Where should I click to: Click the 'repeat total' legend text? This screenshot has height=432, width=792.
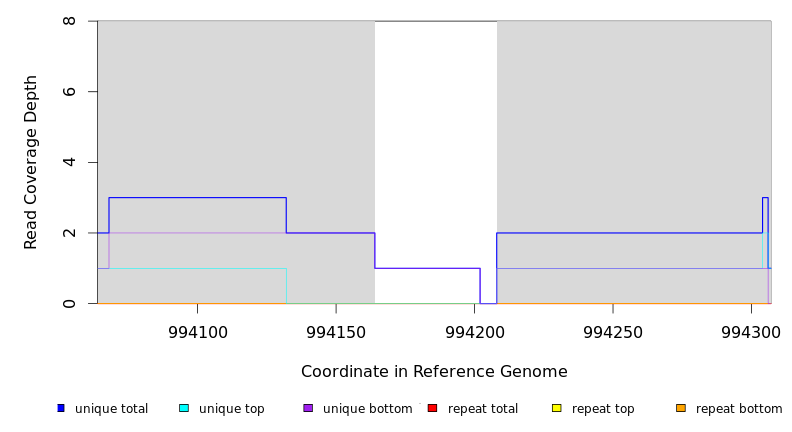[x=483, y=409]
